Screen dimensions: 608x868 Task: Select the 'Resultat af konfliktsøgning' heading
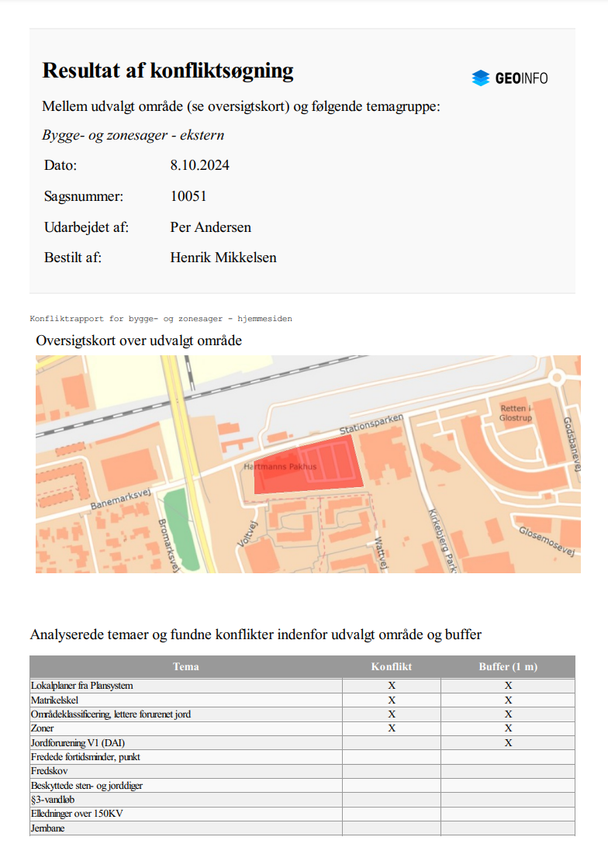tap(168, 71)
